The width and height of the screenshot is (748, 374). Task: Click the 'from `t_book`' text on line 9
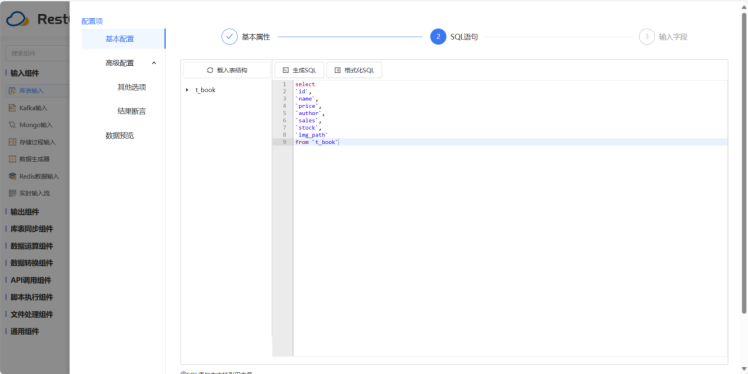317,142
